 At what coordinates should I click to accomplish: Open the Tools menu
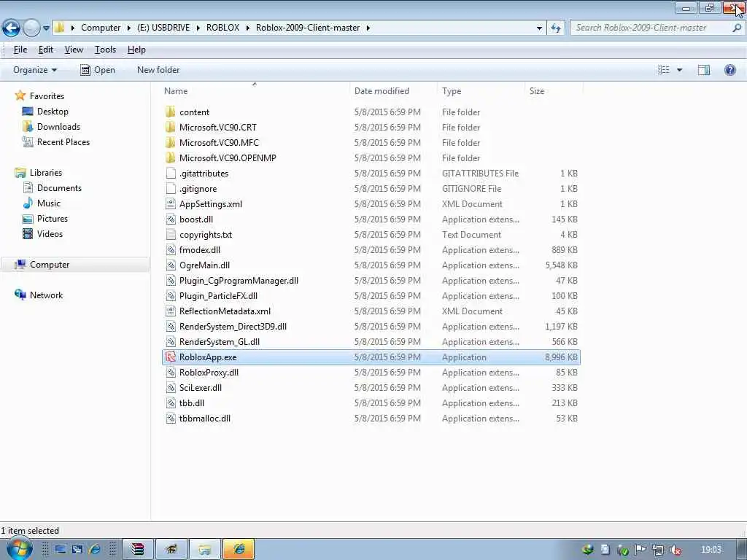pos(105,50)
